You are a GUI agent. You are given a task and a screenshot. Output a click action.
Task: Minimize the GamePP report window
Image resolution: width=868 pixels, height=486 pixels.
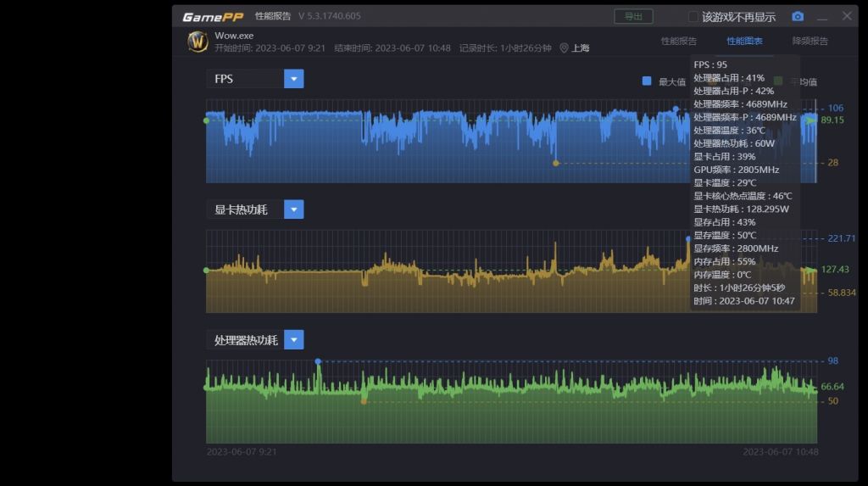click(x=822, y=17)
